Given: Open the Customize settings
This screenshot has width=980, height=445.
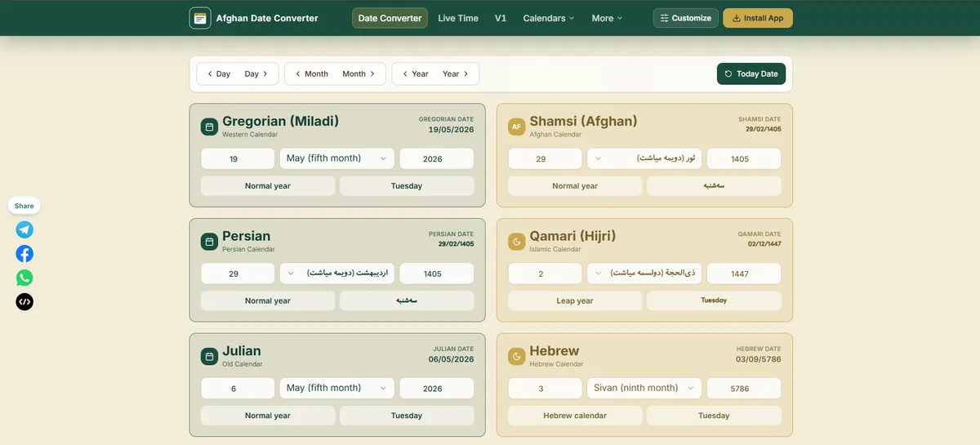Looking at the screenshot, I should tap(686, 18).
